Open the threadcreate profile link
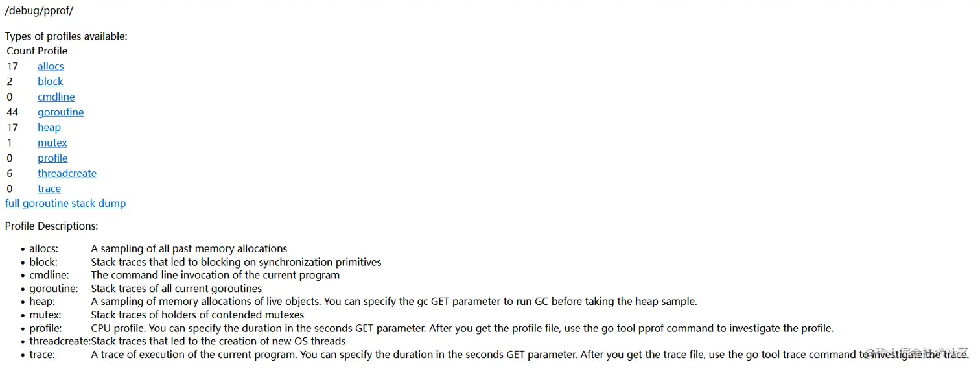Image resolution: width=980 pixels, height=371 pixels. [67, 174]
